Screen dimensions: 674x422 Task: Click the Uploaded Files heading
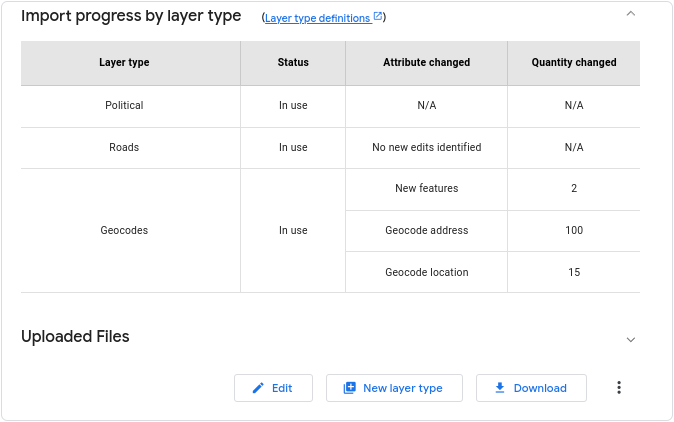[x=75, y=337]
